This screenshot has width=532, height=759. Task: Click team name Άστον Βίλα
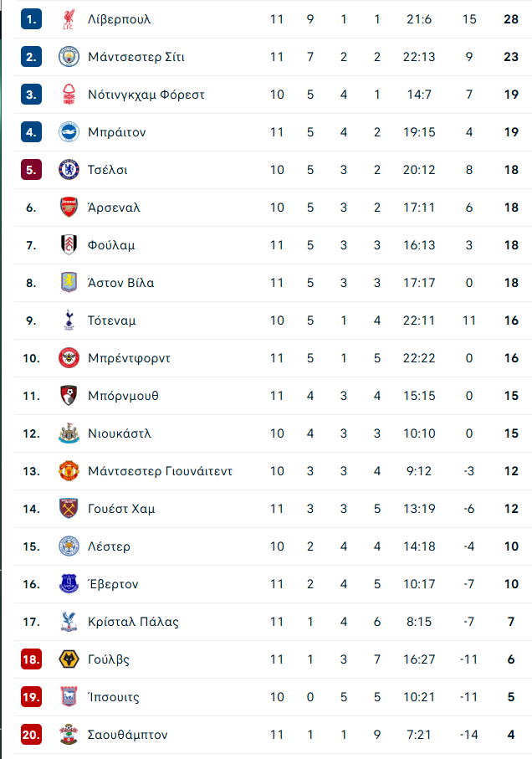pyautogui.click(x=121, y=283)
